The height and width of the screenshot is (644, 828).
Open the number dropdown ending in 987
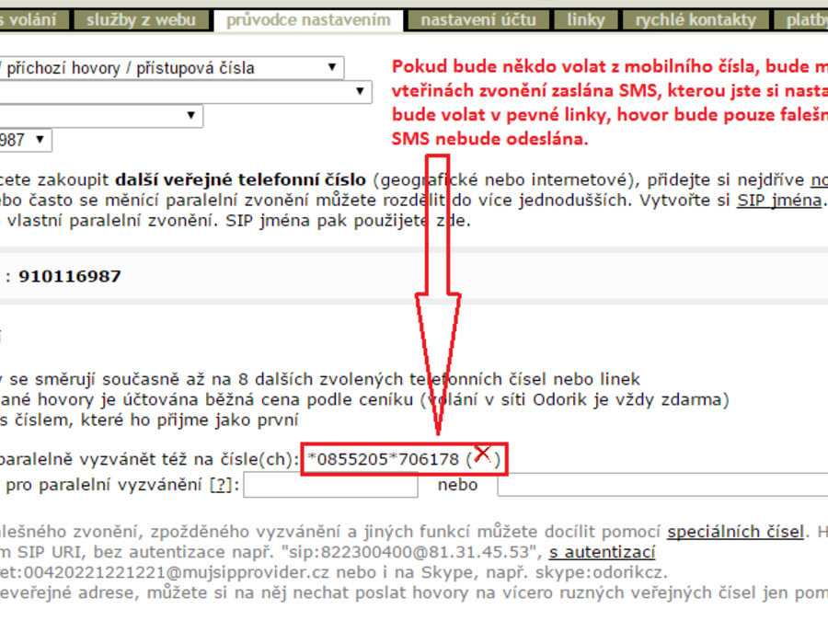(x=26, y=140)
